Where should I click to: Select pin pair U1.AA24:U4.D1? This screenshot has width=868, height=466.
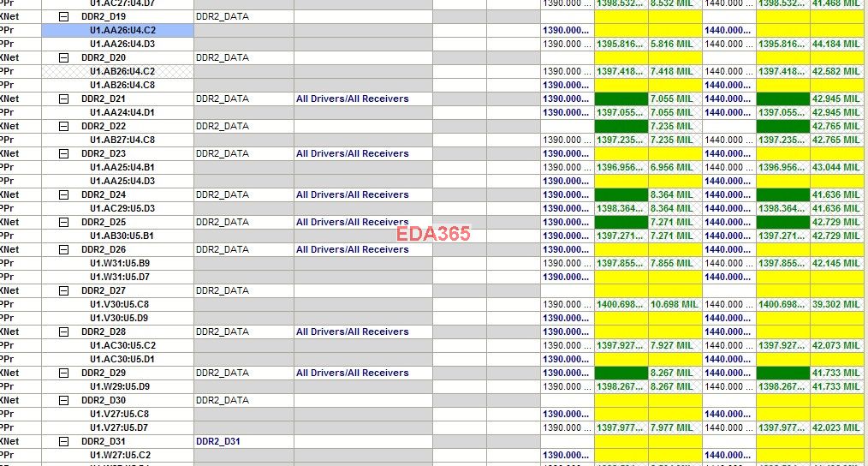pyautogui.click(x=122, y=112)
